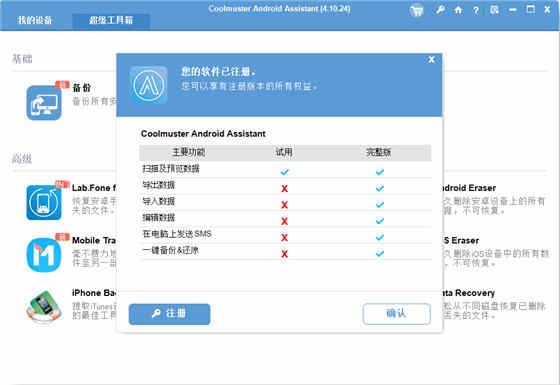Screen dimensions: 560x385
Task: Select the 扫描及预览数据 feature row
Action: pos(285,169)
